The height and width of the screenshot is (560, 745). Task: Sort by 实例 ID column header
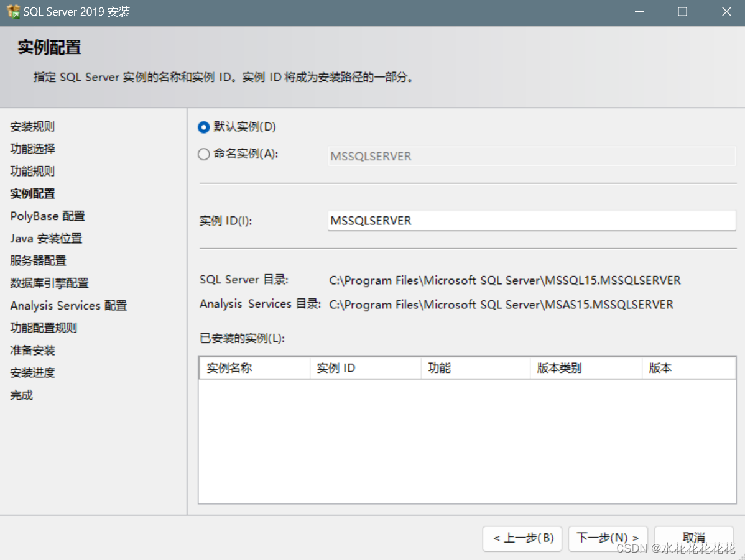point(366,368)
